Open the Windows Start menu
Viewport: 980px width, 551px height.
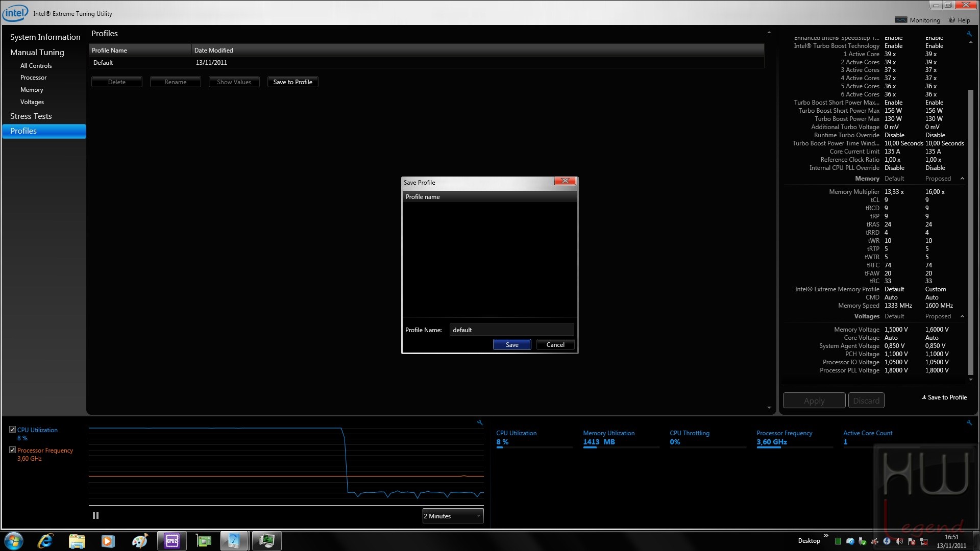click(x=14, y=541)
